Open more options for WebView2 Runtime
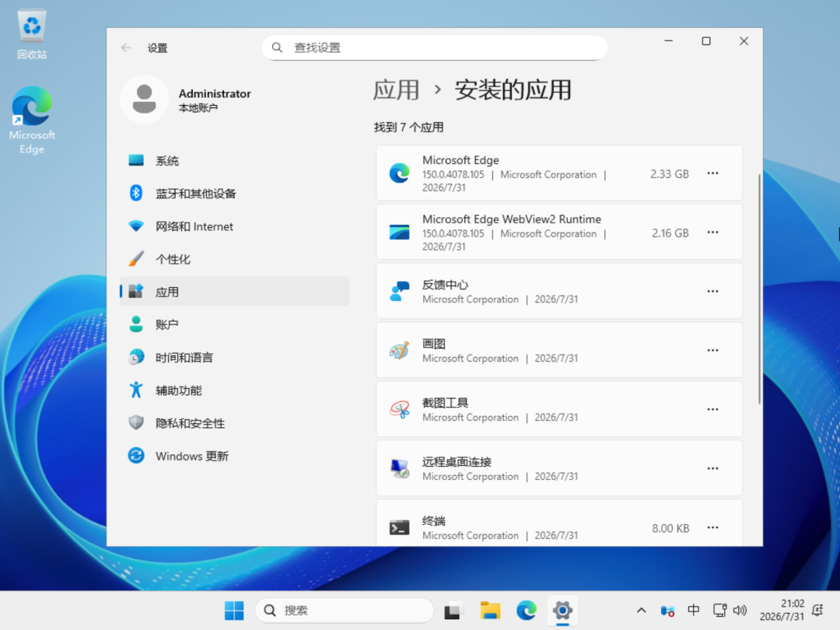840x630 pixels. pyautogui.click(x=712, y=232)
